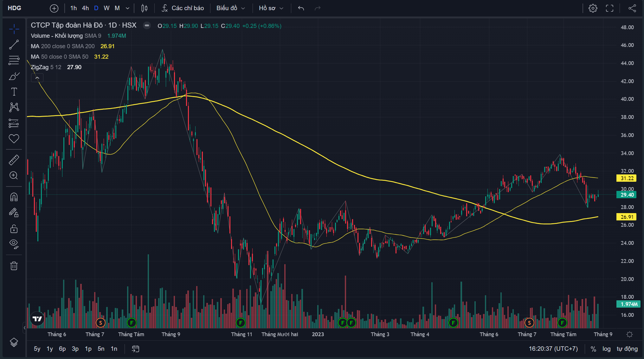The image size is (644, 359).
Task: Click the HDG symbol search field
Action: point(15,8)
